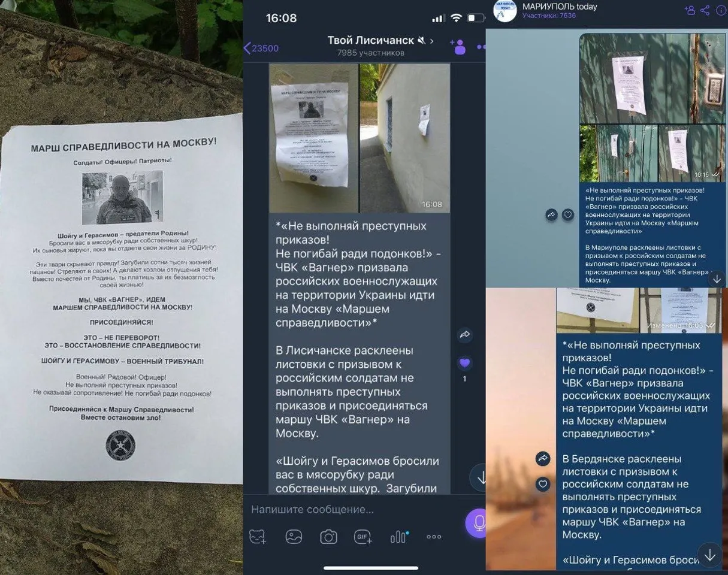The width and height of the screenshot is (728, 575).
Task: Like the Лисичанск message with purple heart
Action: [x=464, y=363]
